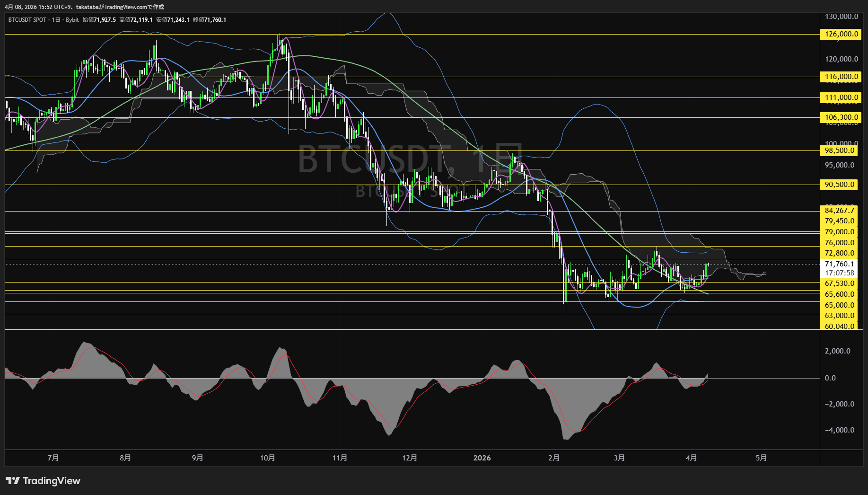Click the 10月 label on time axis

pyautogui.click(x=268, y=458)
